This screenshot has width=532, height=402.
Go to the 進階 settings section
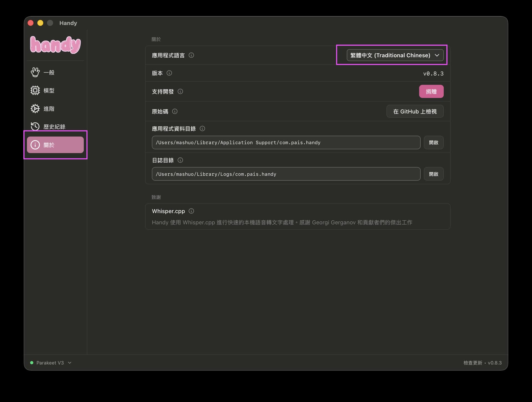[x=55, y=109]
